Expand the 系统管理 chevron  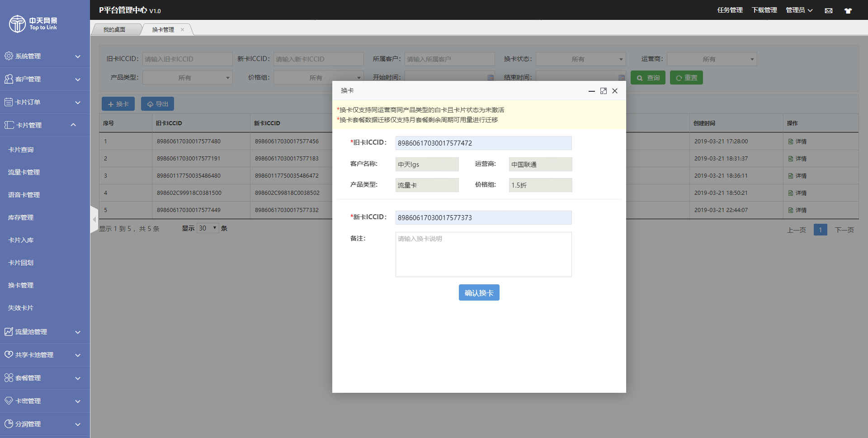point(78,57)
